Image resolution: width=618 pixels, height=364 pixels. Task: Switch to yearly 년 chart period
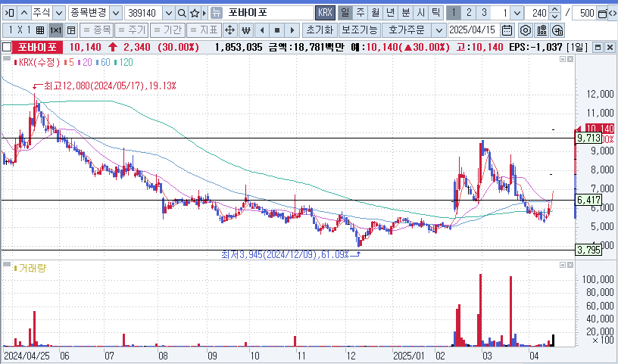click(x=390, y=13)
